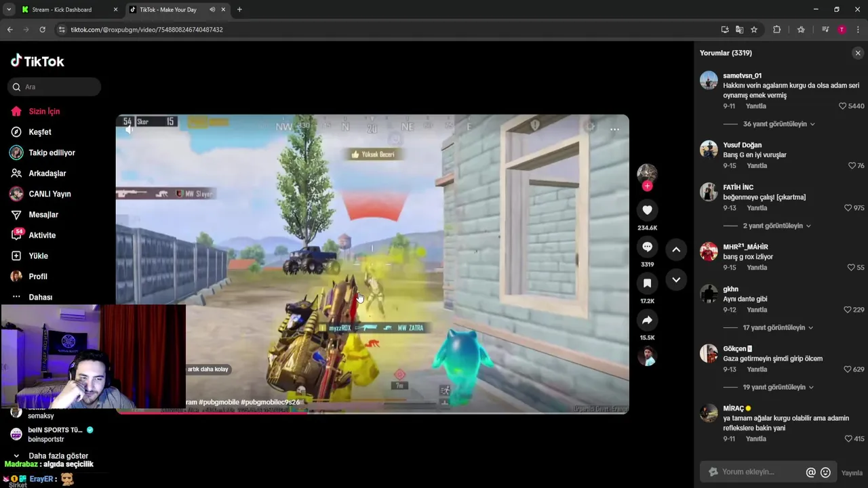The height and width of the screenshot is (488, 868).
Task: Like gkhn's comment
Action: [x=847, y=310]
